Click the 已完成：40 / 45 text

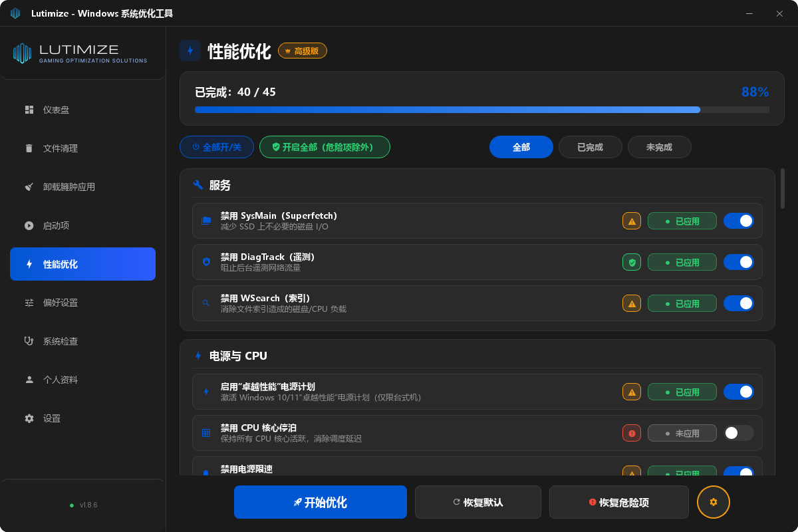(235, 92)
